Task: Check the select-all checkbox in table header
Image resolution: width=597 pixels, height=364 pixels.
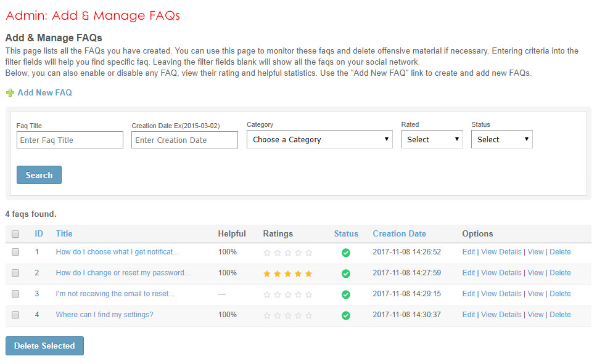Action: [15, 234]
